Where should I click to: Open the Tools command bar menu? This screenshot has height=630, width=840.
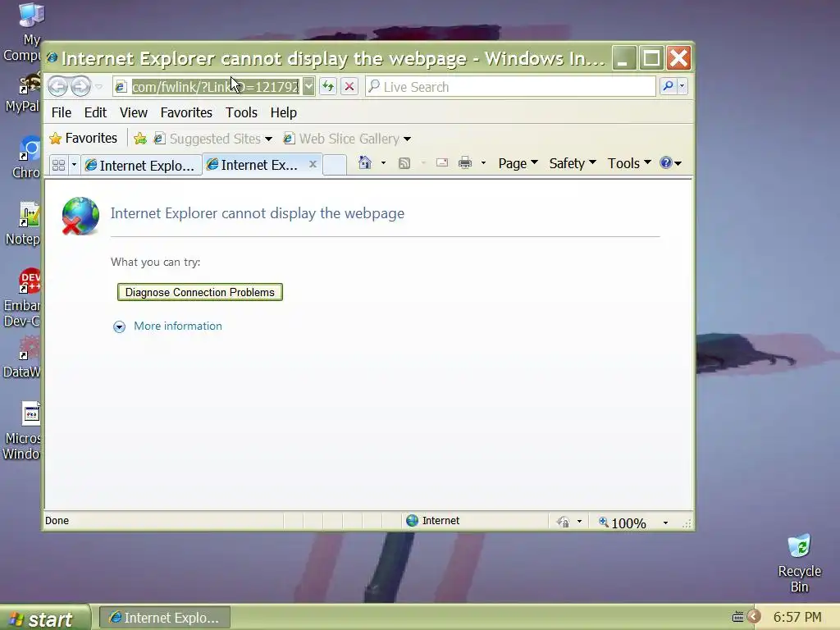[629, 163]
